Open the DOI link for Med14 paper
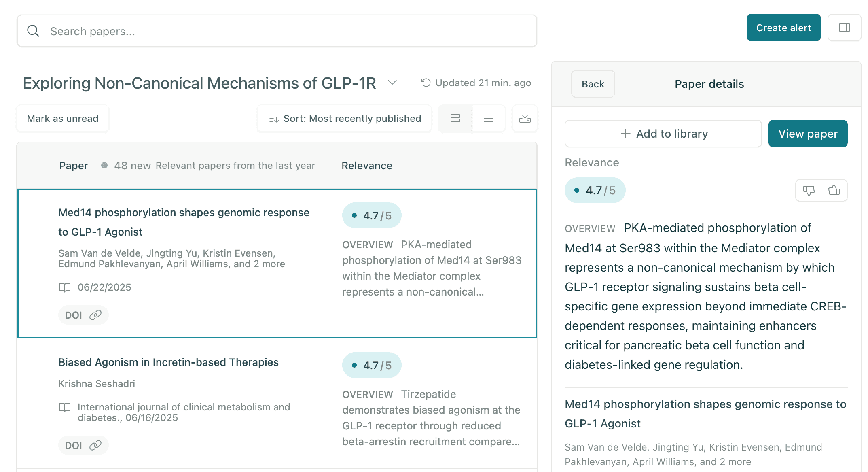Viewport: 868px width, 472px height. point(83,315)
